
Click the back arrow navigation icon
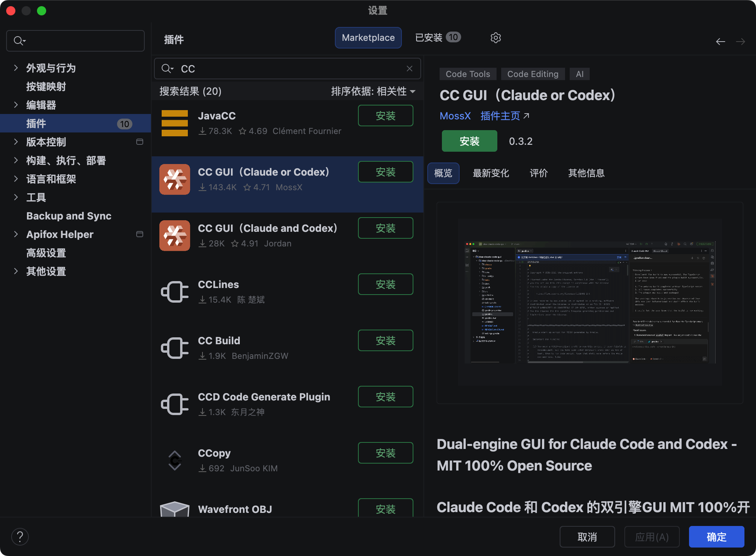[x=720, y=42]
